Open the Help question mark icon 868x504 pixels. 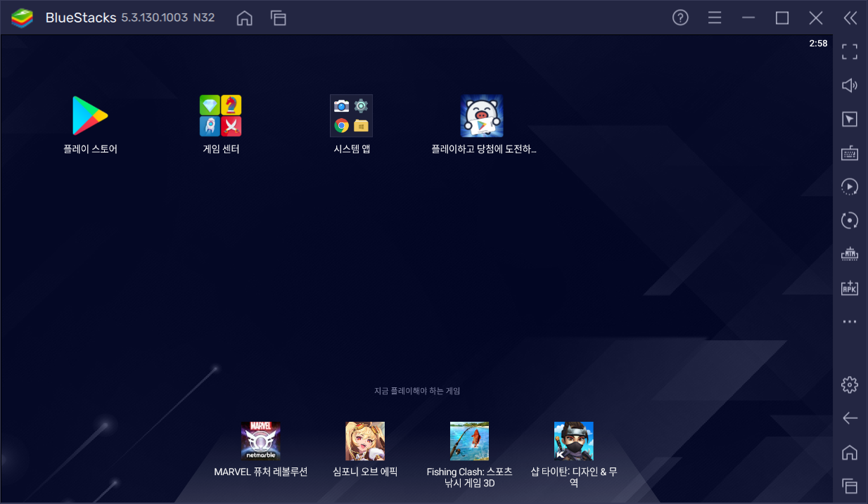[680, 18]
